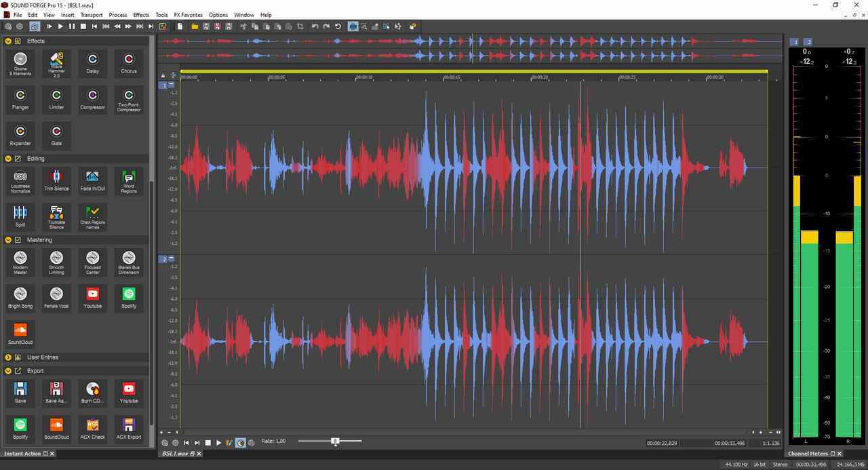Open Burn CD export

92,393
